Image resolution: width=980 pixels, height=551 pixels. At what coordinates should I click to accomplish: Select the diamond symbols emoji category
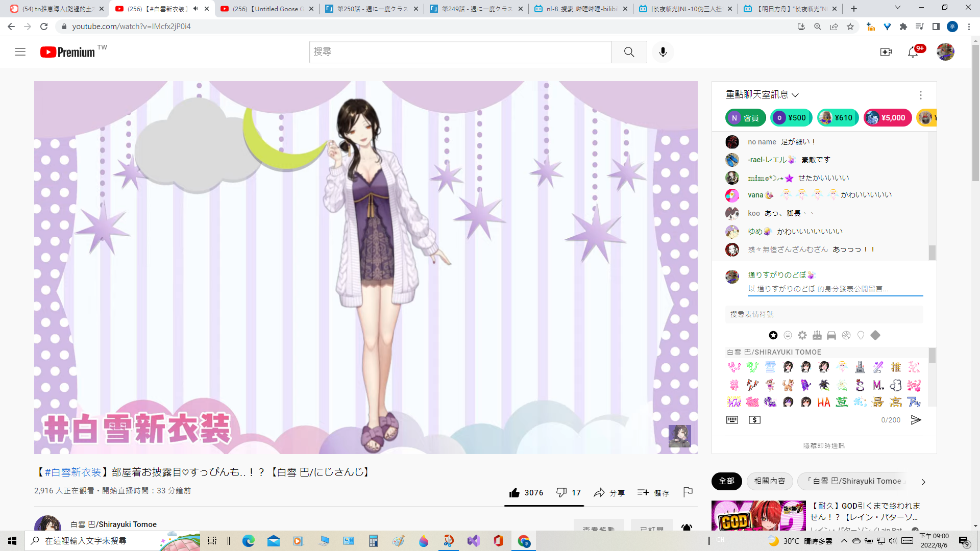pyautogui.click(x=875, y=335)
